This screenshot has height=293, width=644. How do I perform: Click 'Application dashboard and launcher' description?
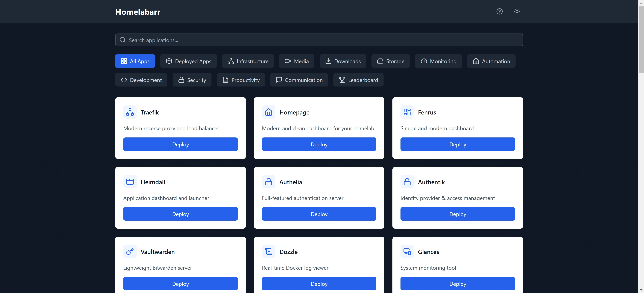(x=166, y=198)
